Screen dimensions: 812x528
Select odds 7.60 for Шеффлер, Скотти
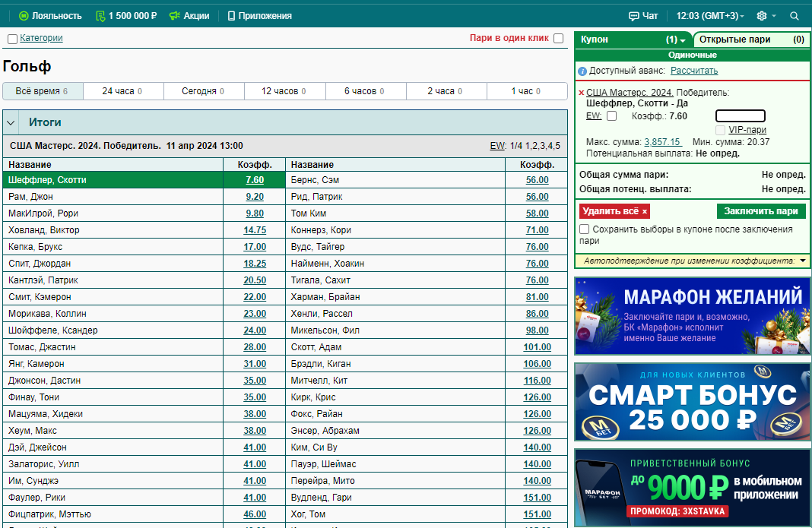coord(255,180)
